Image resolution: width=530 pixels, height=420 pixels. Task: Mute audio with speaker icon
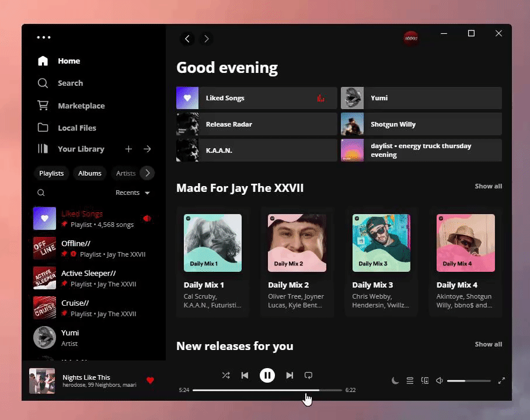coord(439,381)
